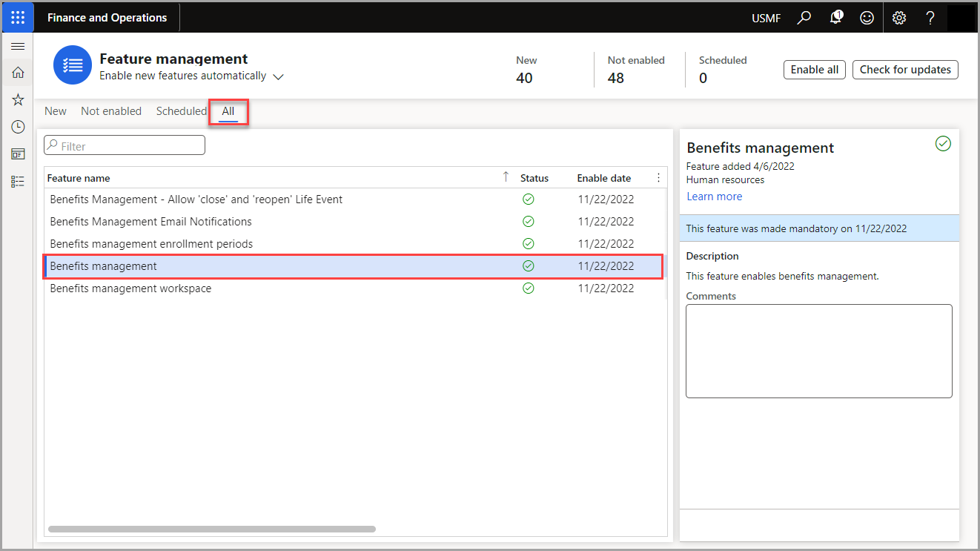Viewport: 980px width, 551px height.
Task: Click the user profile avatar
Action: click(961, 18)
